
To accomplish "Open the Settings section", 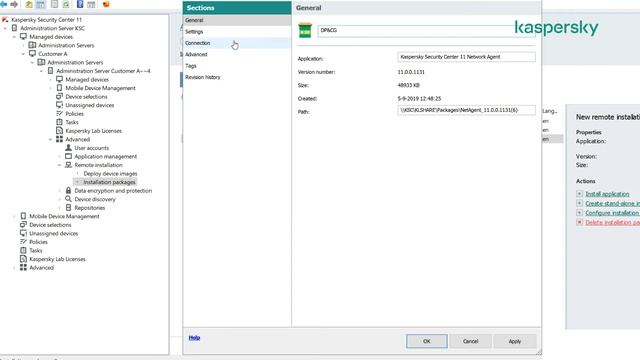I will (237, 31).
